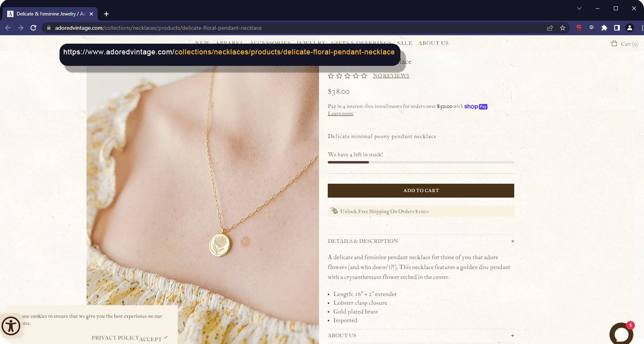The image size is (644, 344).
Task: Click 'We have 4 left in stock!' text
Action: pyautogui.click(x=356, y=155)
